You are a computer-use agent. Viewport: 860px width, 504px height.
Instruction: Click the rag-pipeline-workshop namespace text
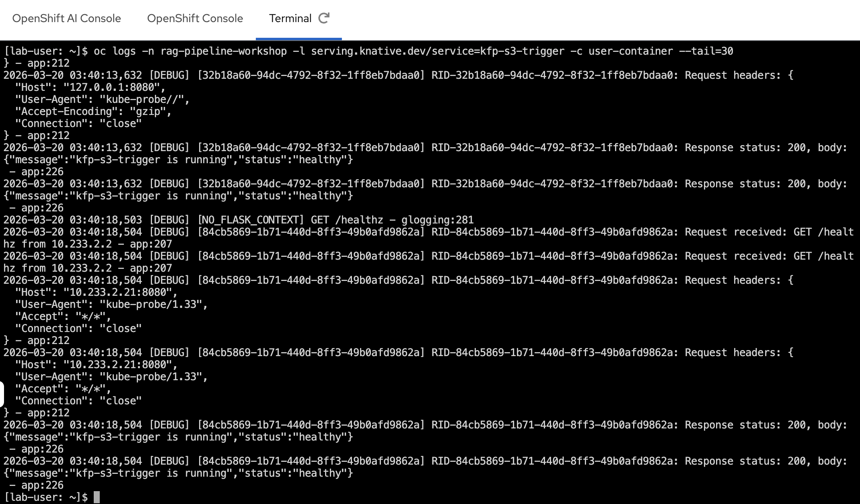pyautogui.click(x=224, y=51)
